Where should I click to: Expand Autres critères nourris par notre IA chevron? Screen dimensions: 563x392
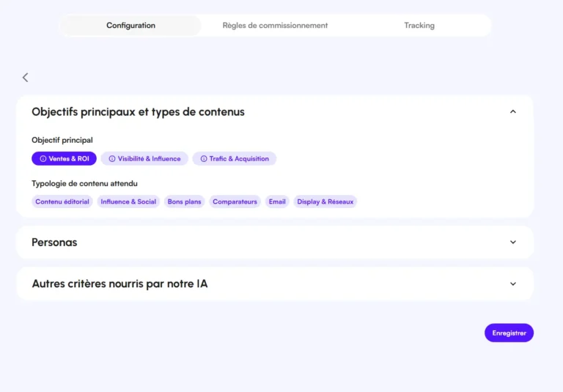pos(513,284)
